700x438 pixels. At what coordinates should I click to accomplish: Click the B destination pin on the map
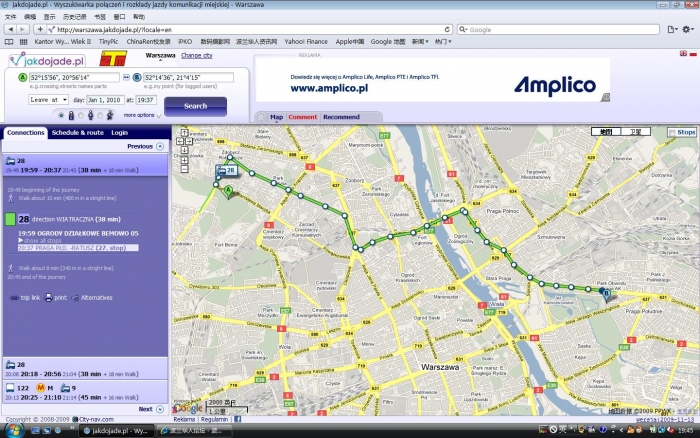pos(606,295)
